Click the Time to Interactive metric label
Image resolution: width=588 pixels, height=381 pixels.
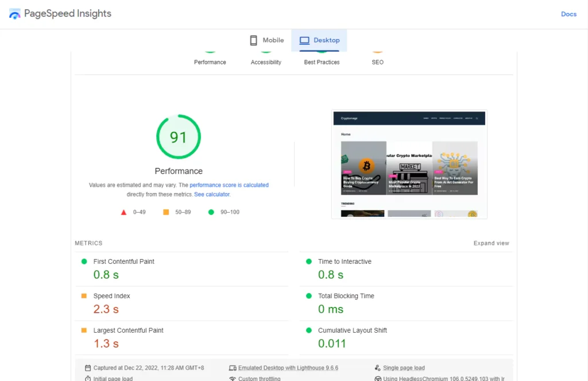(x=345, y=261)
